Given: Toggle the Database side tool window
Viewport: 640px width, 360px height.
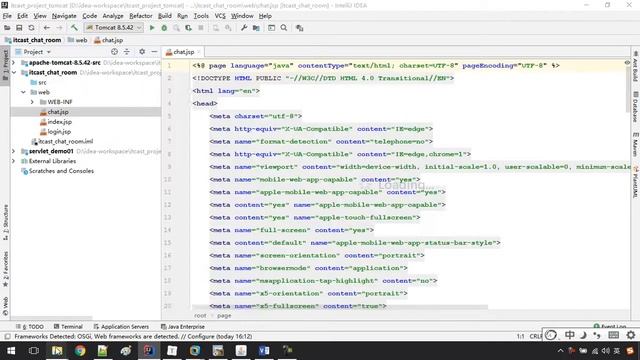Looking at the screenshot, I should click(635, 107).
